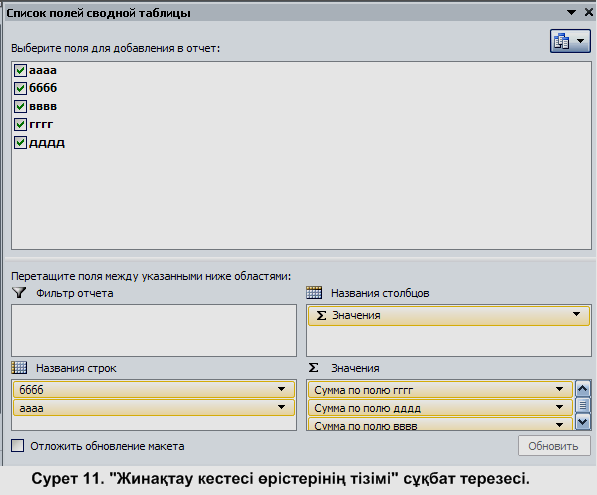This screenshot has width=597, height=495.
Task: Click the report filter funnel icon
Action: (19, 292)
